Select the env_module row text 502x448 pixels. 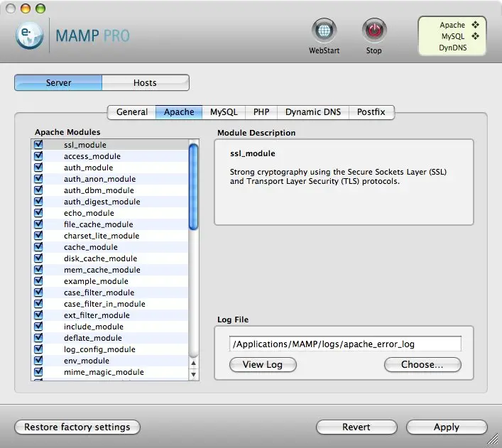click(x=87, y=361)
